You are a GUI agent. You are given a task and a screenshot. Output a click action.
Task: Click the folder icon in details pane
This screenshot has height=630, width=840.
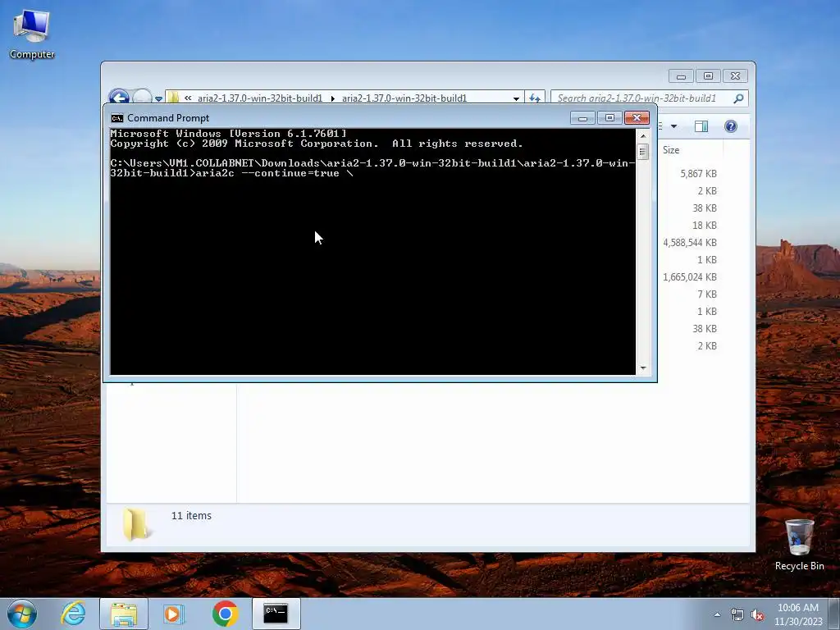point(135,524)
